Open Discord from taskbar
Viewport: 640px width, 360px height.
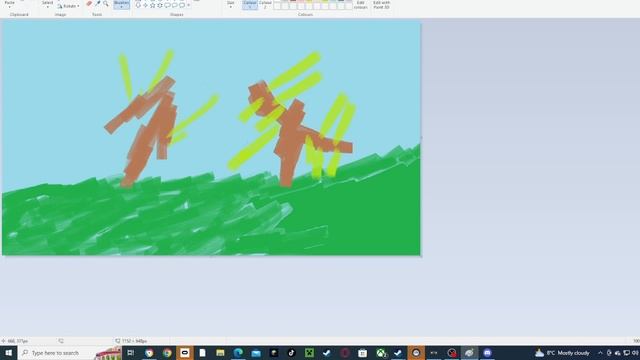(x=487, y=353)
